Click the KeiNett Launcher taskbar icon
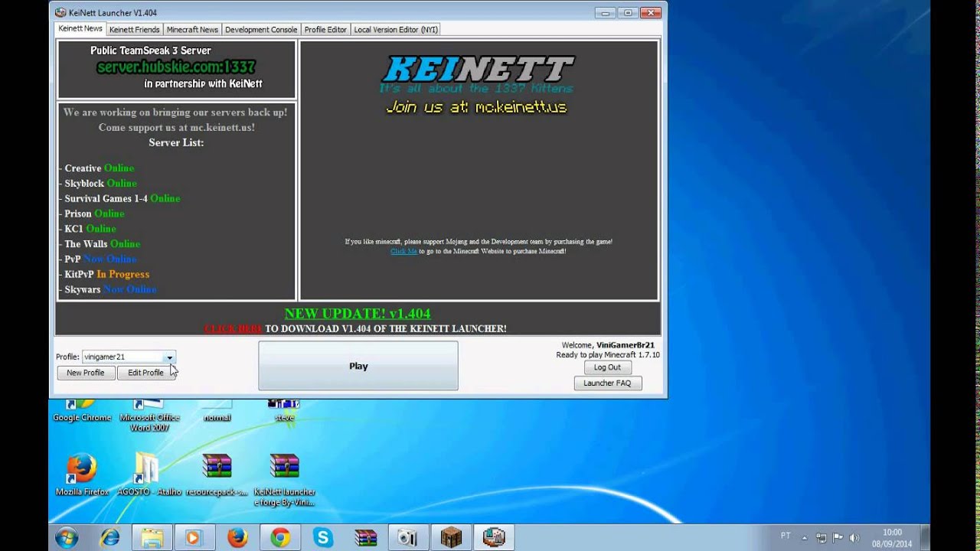The height and width of the screenshot is (551, 980). [x=494, y=538]
